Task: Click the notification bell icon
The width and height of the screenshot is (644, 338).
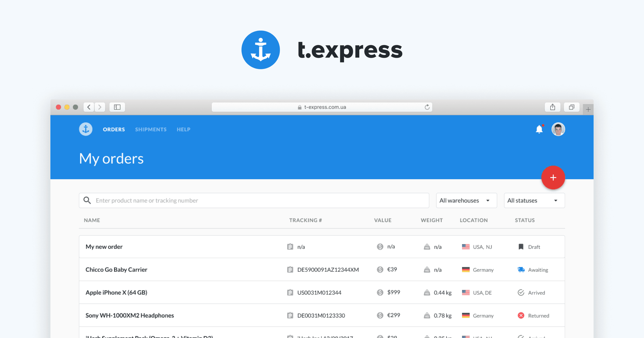Action: pos(539,129)
